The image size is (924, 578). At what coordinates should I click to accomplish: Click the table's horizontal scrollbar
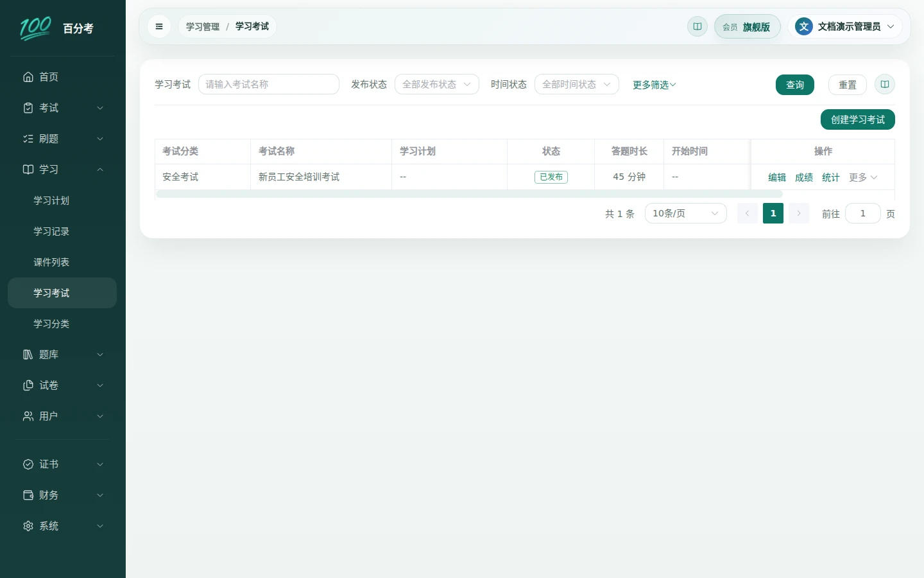tap(470, 194)
